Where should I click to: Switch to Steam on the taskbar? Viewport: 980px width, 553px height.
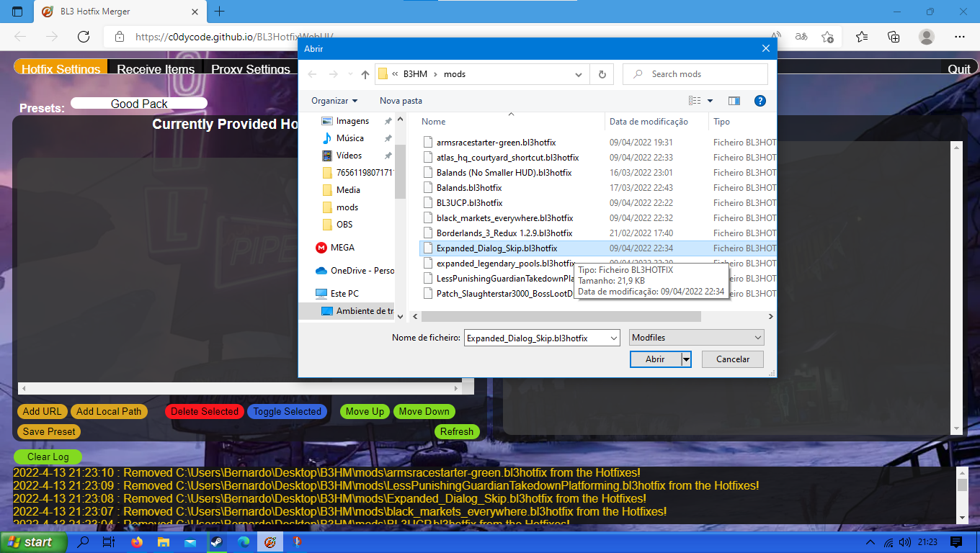[216, 542]
